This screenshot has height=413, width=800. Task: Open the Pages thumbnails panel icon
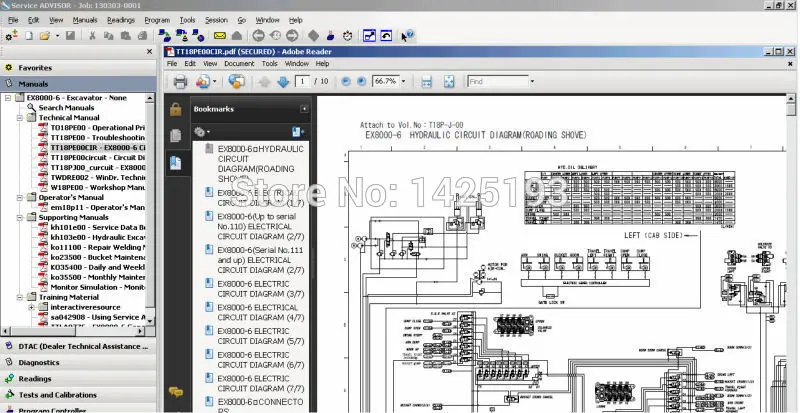(x=176, y=135)
